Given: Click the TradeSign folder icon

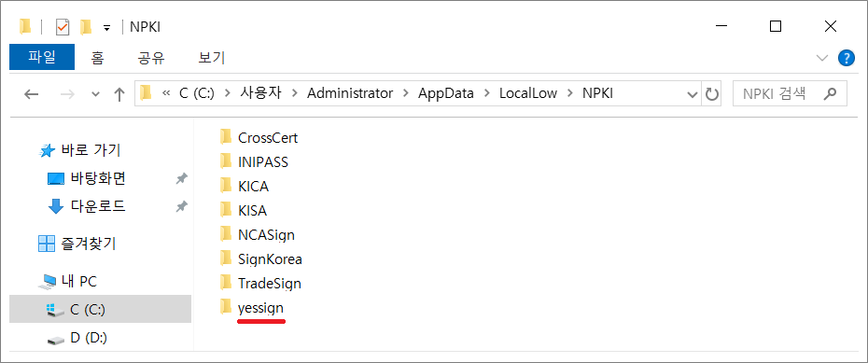Looking at the screenshot, I should pos(226,283).
